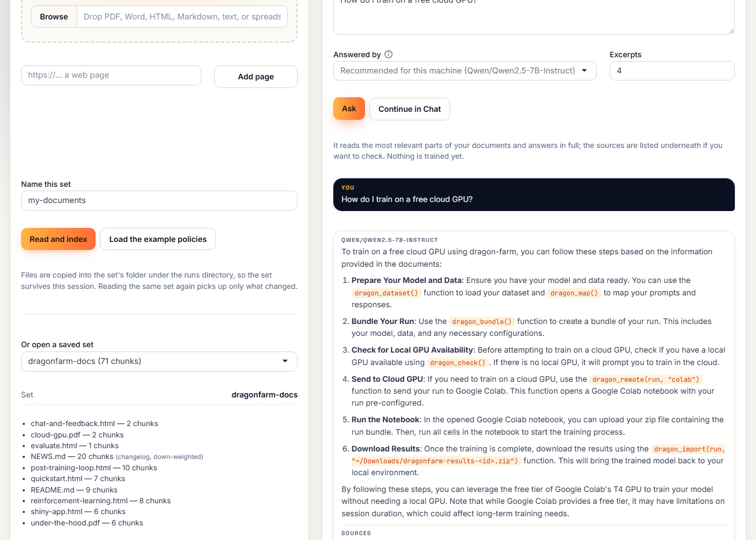
Task: Click the QWEN/QWEN2.5-7B-INSTRUCT answer label
Action: click(x=389, y=240)
